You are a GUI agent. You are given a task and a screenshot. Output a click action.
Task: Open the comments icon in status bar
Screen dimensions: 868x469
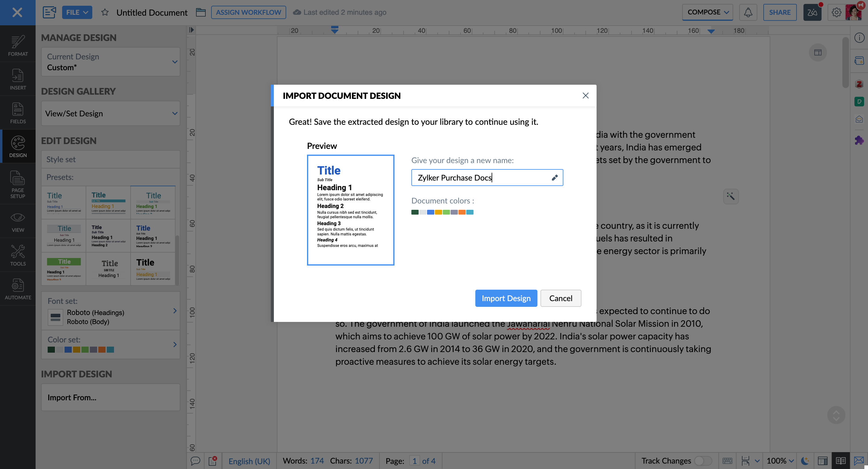tap(195, 461)
